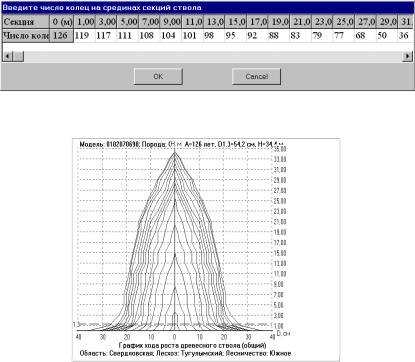Select the ring count cell 77

(344, 36)
